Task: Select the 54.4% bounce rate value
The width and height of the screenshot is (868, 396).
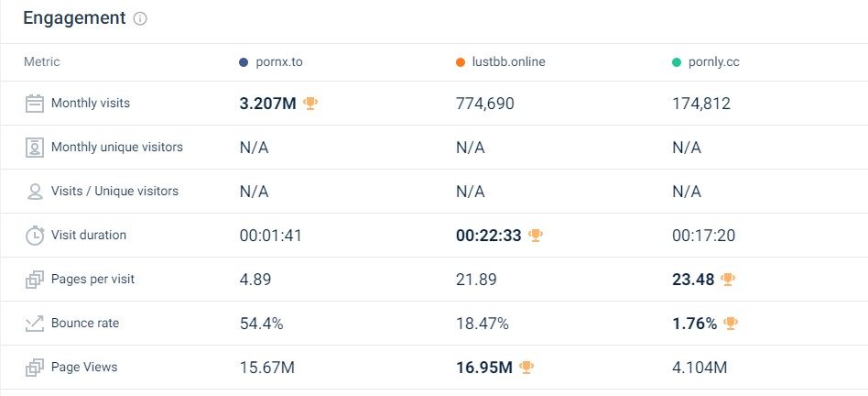Action: 261,324
